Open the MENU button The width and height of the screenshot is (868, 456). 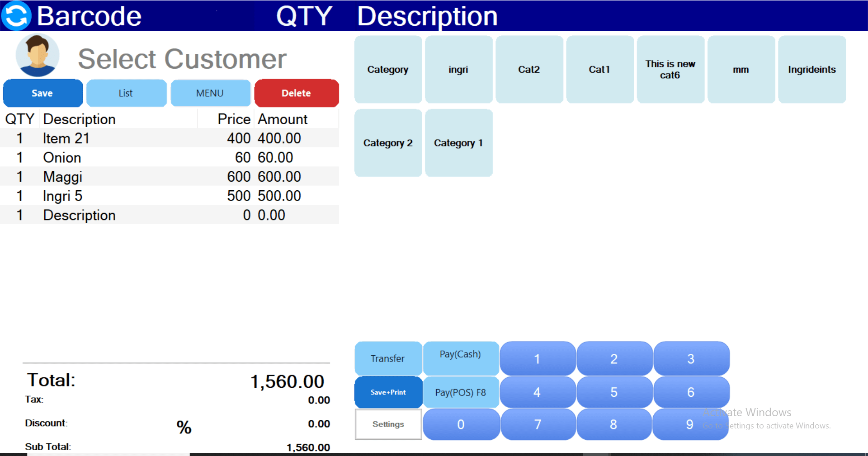(x=210, y=93)
